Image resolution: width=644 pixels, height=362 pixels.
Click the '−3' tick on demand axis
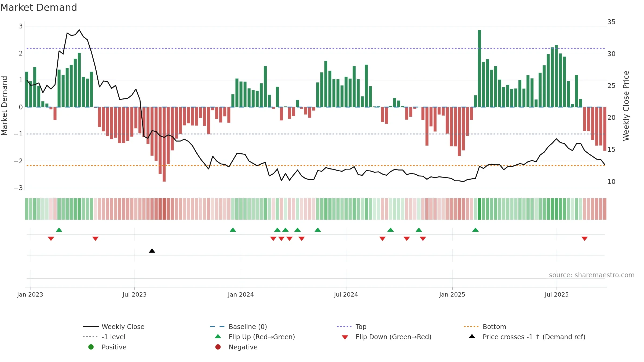pyautogui.click(x=18, y=188)
